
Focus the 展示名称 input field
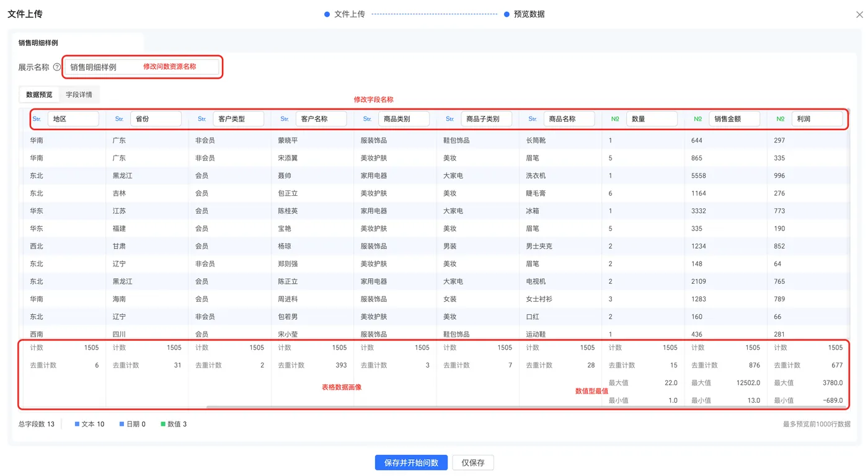(x=142, y=67)
